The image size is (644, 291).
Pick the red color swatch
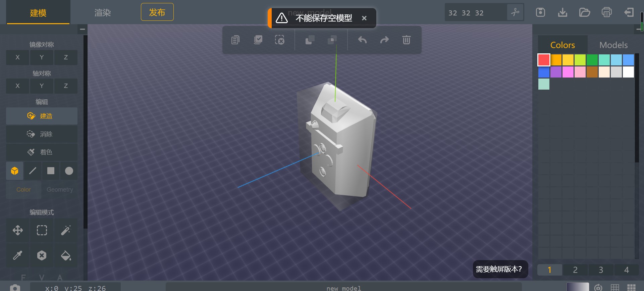click(544, 60)
